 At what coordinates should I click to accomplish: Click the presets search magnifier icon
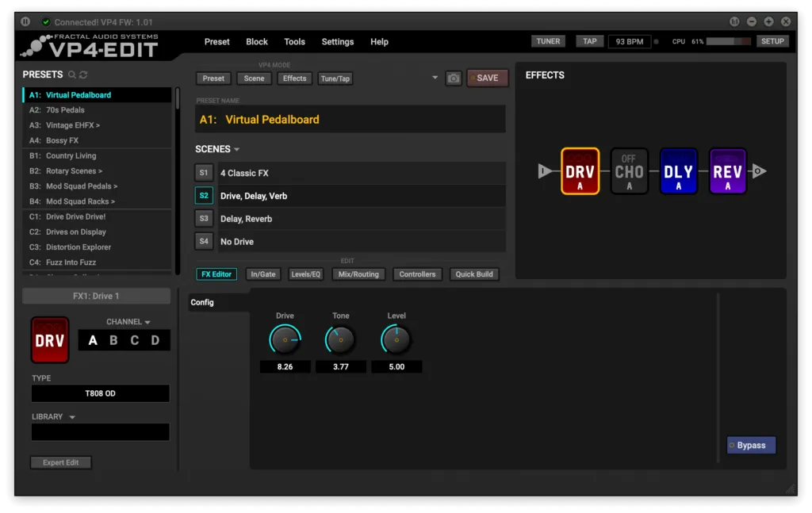72,75
